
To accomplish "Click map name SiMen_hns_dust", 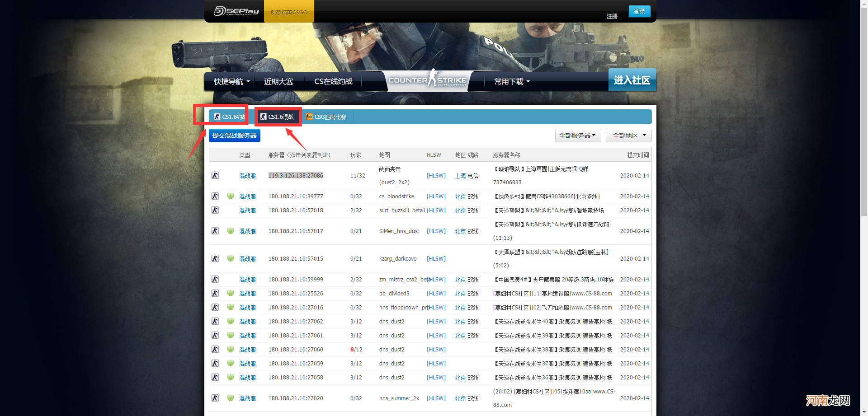I will pyautogui.click(x=399, y=231).
